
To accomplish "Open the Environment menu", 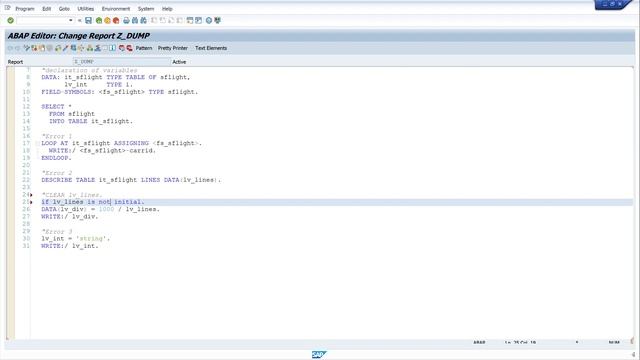I will (116, 9).
